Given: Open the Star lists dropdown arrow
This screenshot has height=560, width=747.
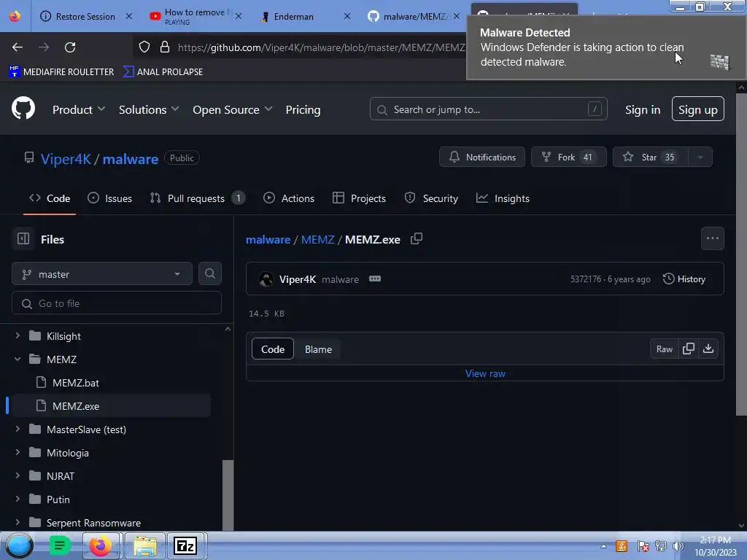Looking at the screenshot, I should [700, 157].
